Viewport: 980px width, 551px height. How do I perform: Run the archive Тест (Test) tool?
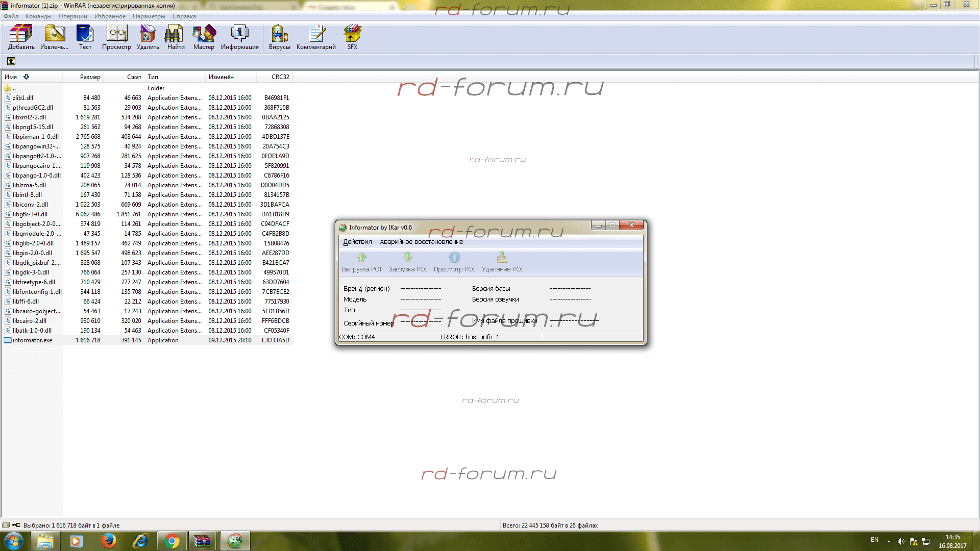pos(85,37)
